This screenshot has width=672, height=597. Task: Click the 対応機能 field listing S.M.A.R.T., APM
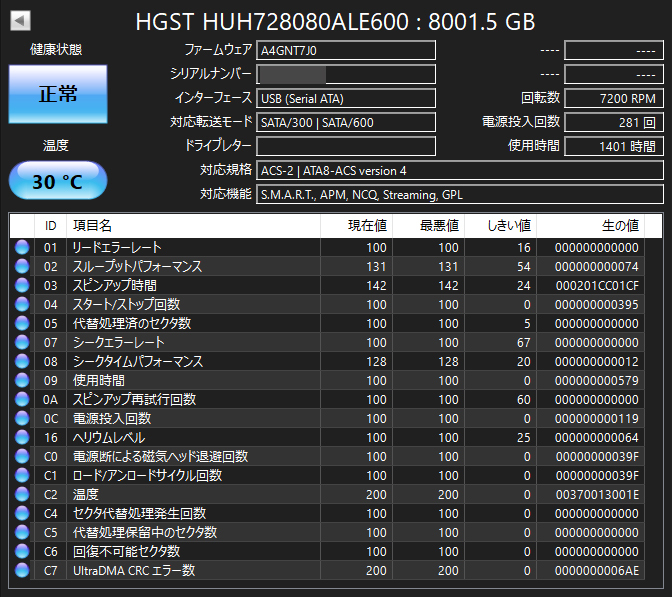460,195
